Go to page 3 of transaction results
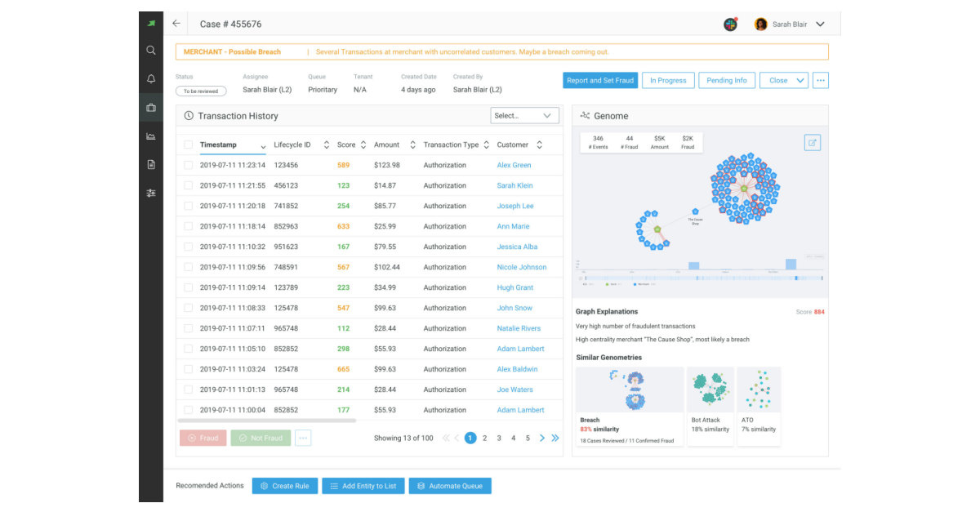This screenshot has height=512, width=980. point(500,438)
